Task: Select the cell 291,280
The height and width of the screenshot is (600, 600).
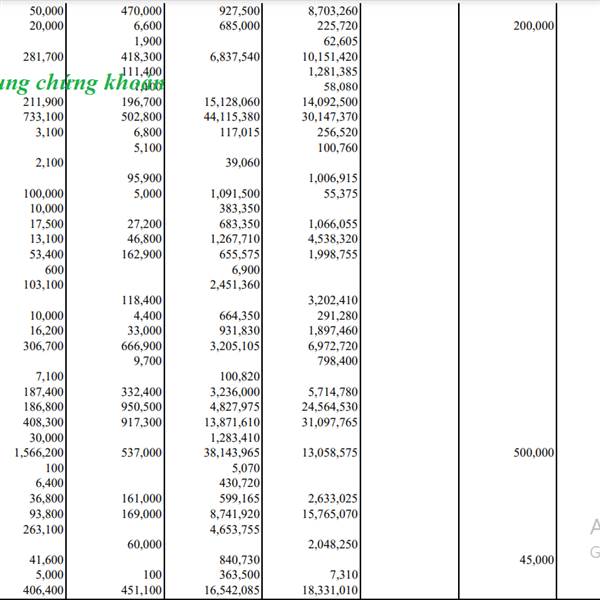Action: click(x=337, y=316)
